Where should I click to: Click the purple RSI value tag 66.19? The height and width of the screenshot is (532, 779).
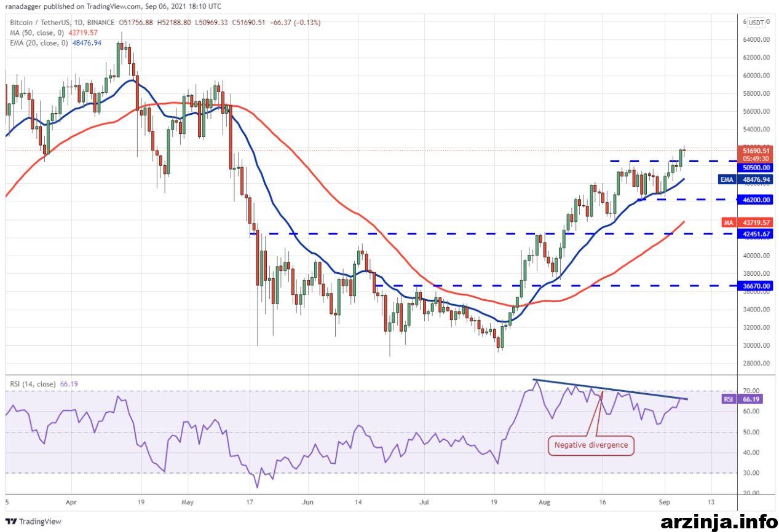[746, 399]
